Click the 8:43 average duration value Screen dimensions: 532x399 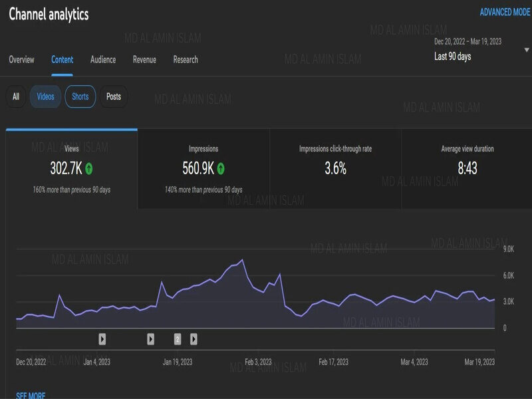tap(467, 168)
